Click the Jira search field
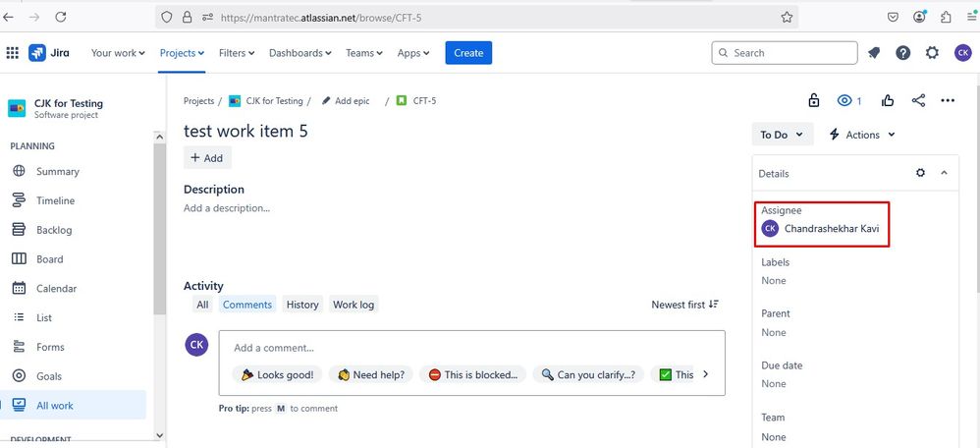 [785, 53]
